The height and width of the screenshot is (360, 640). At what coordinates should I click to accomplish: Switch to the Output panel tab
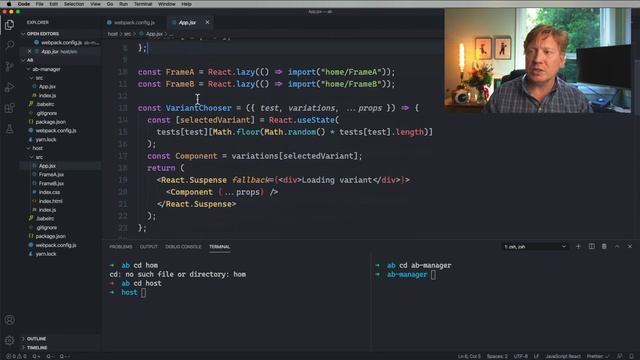(x=149, y=247)
